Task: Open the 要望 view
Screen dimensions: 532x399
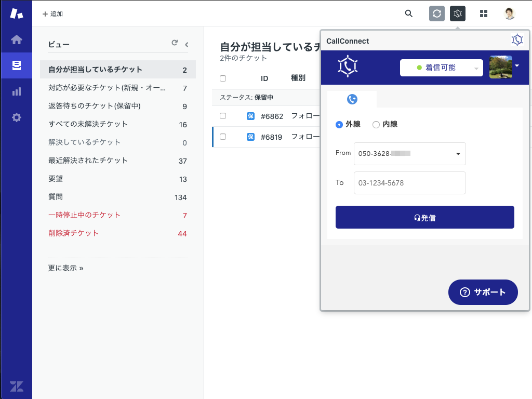Action: [x=56, y=179]
